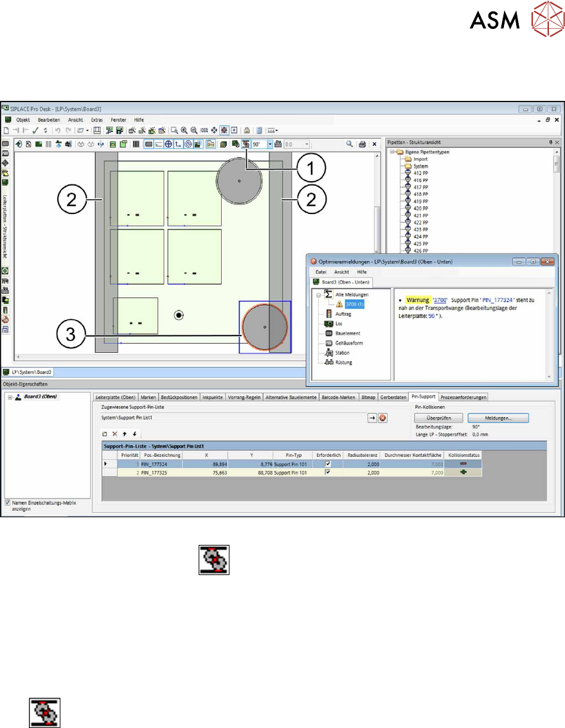Click the zoom out magnifier in main toolbar
Image resolution: width=565 pixels, height=728 pixels.
coord(193,130)
